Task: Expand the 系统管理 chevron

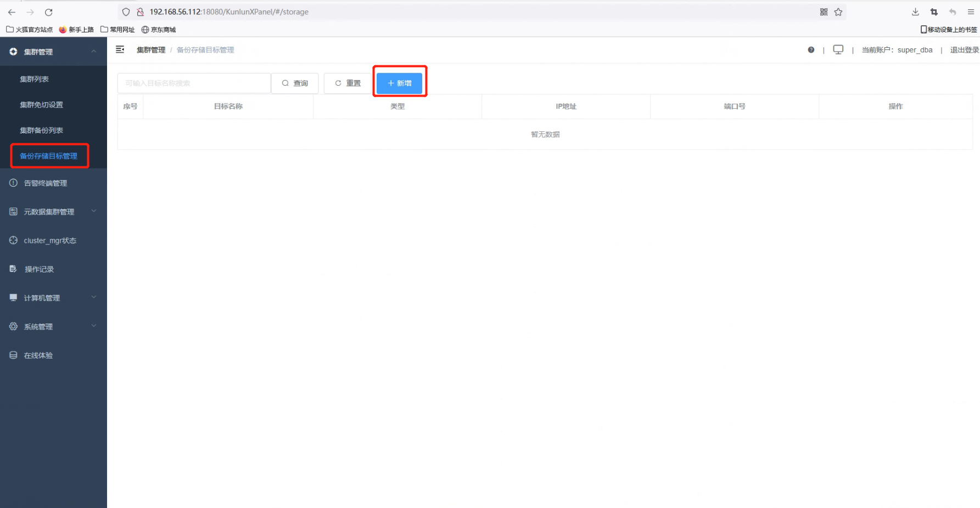Action: [94, 326]
